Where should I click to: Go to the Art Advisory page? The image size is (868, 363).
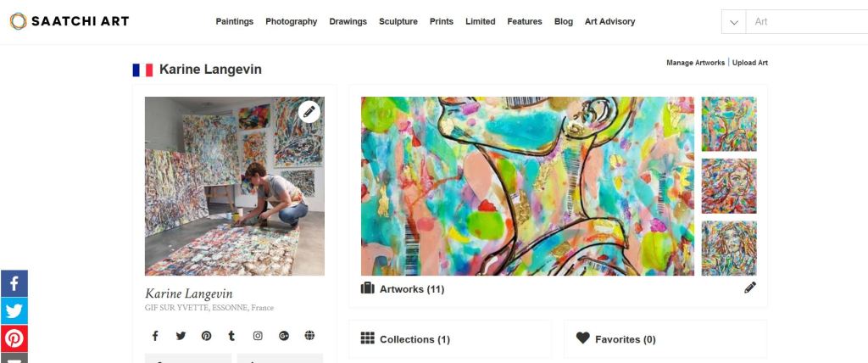click(609, 22)
